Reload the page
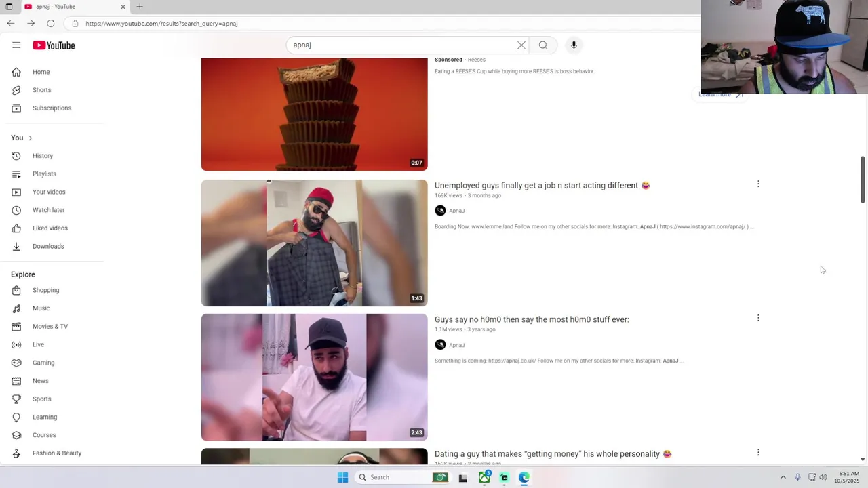 (51, 24)
